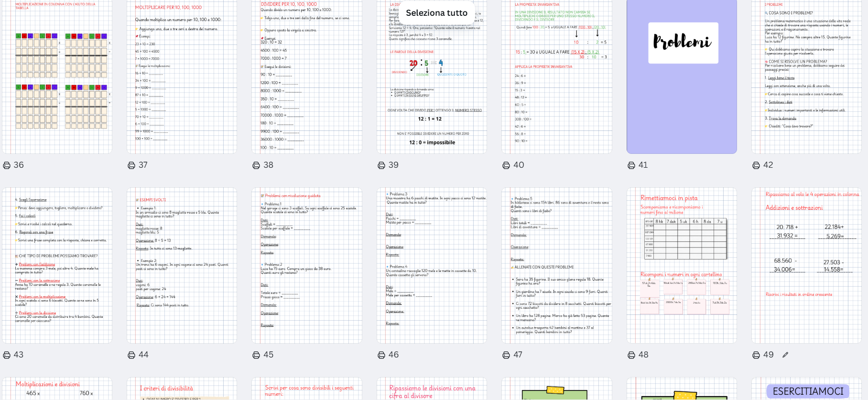
Task: Click the print icon beside page 46
Action: pos(381,355)
